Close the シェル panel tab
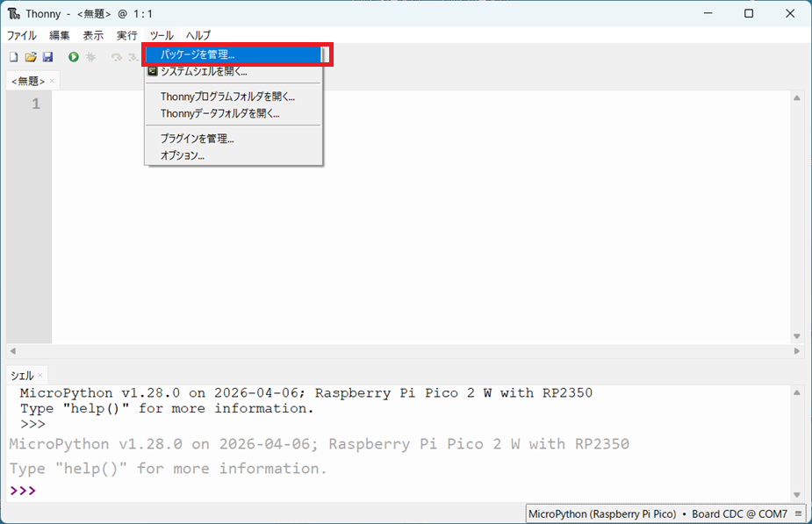 [40, 376]
